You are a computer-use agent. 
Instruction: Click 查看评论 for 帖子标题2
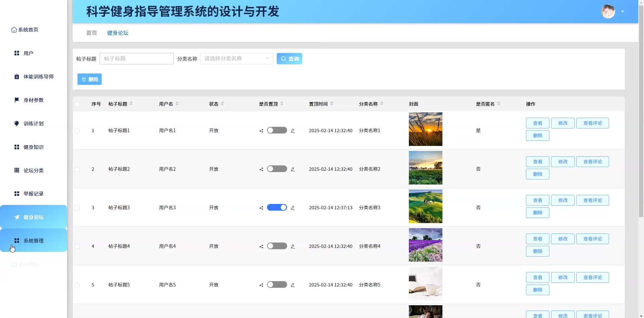592,162
